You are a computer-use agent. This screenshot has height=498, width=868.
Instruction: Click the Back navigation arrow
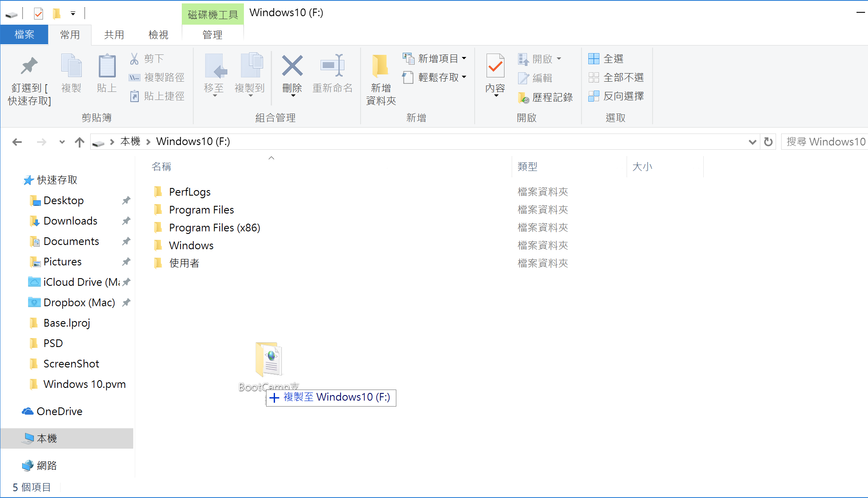coord(17,142)
